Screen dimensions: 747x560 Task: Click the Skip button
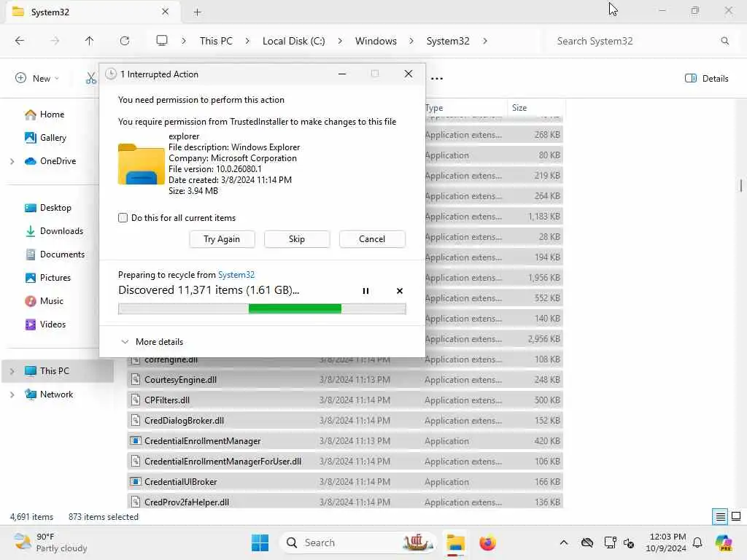click(297, 239)
